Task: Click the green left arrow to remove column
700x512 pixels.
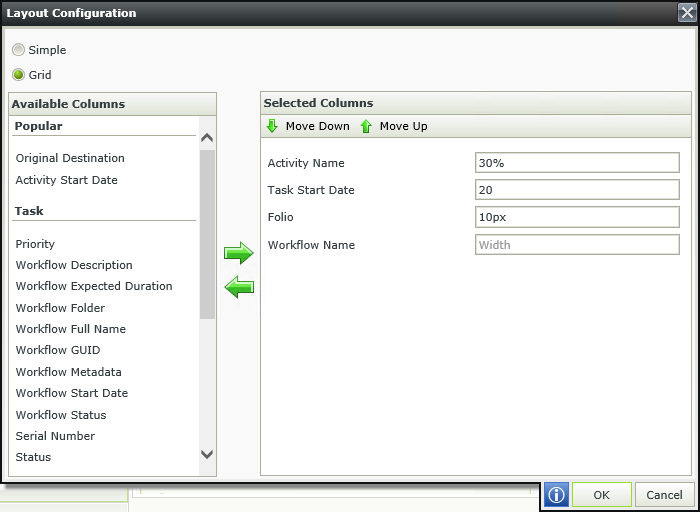Action: [239, 287]
